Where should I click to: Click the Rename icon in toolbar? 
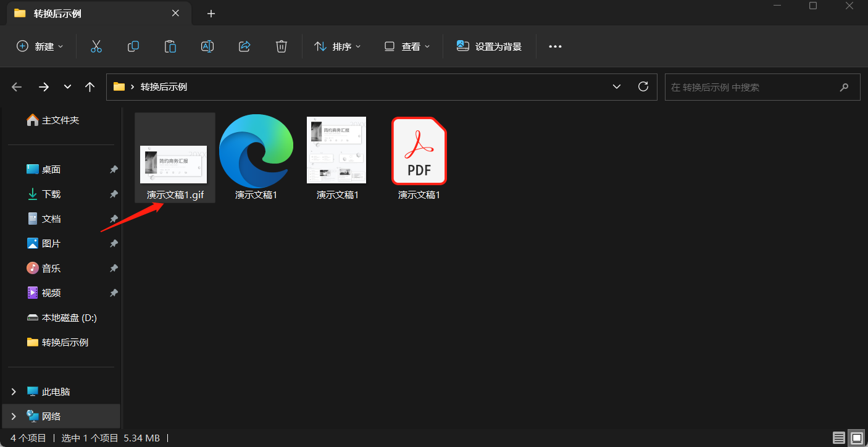coord(207,46)
